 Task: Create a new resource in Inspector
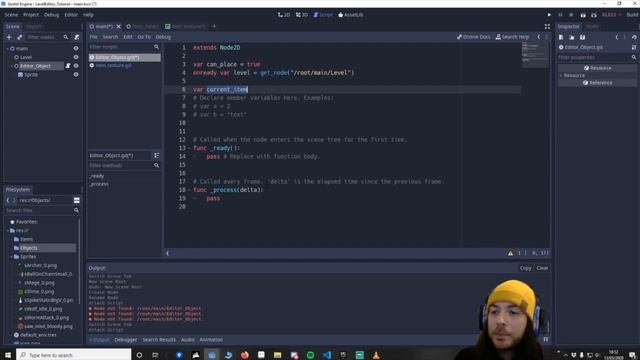tap(561, 37)
